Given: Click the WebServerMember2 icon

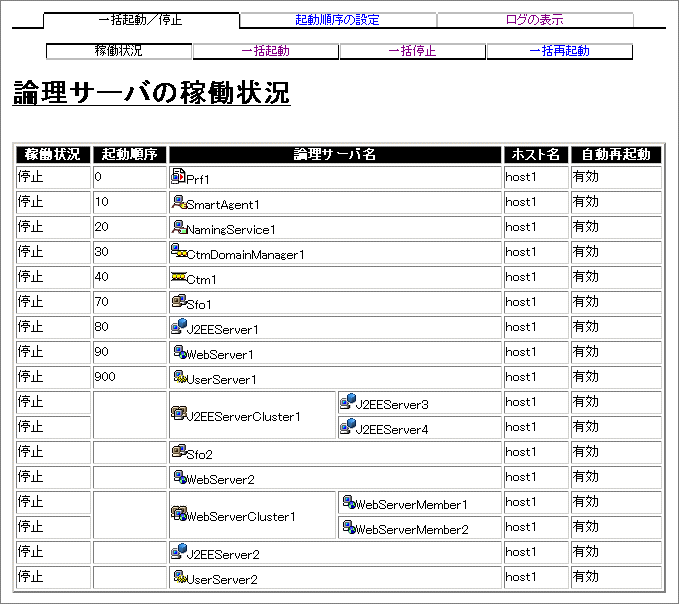Looking at the screenshot, I should [x=348, y=527].
